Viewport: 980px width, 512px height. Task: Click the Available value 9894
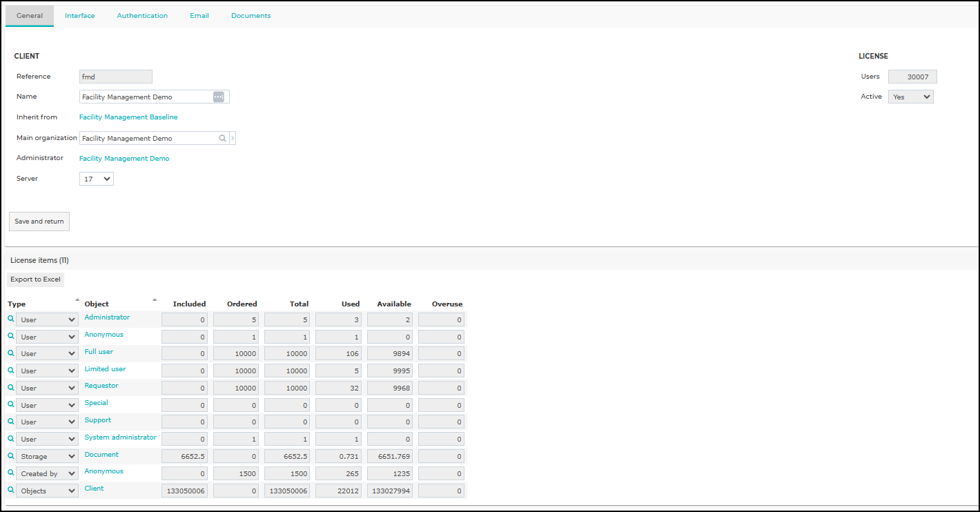coord(390,353)
